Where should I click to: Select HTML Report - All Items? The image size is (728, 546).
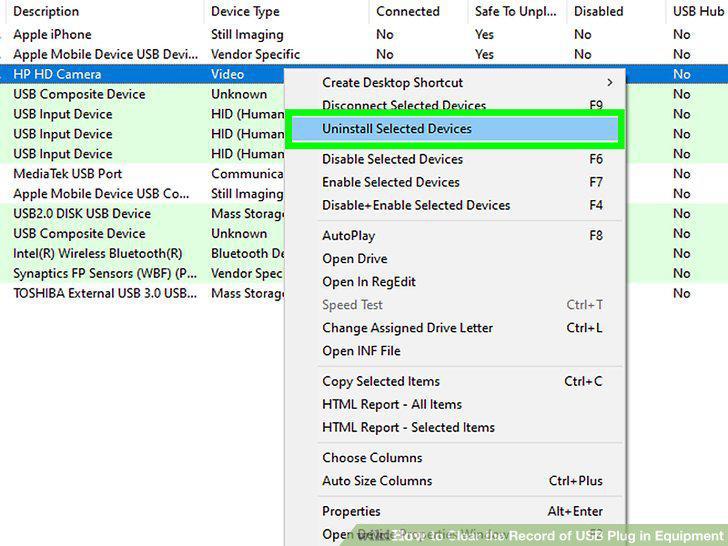(x=455, y=404)
